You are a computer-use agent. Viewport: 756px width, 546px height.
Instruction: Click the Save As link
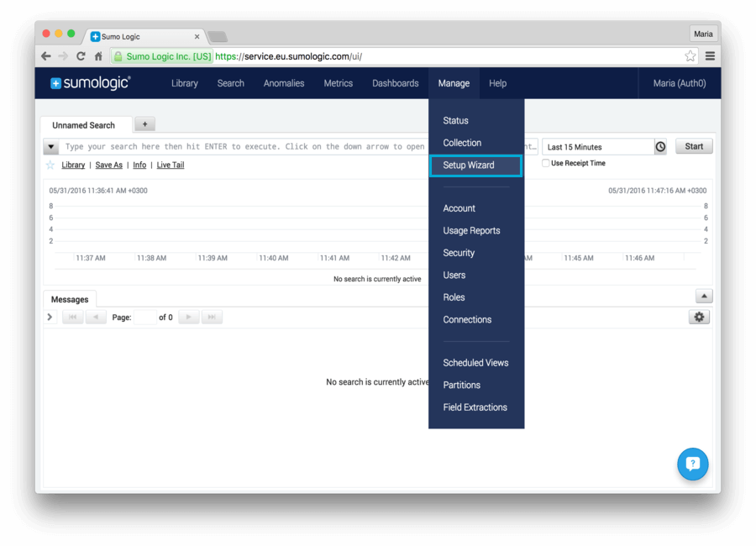tap(109, 165)
